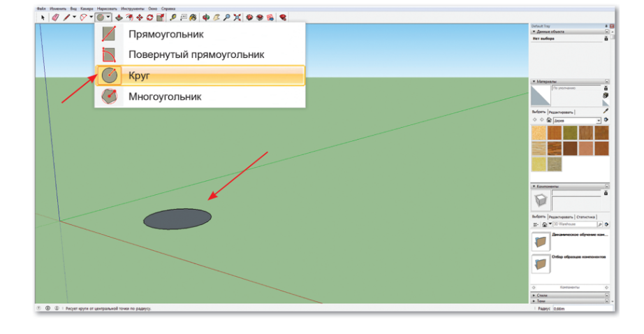Open the Инструменты menu
The width and height of the screenshot is (644, 334).
click(x=133, y=8)
